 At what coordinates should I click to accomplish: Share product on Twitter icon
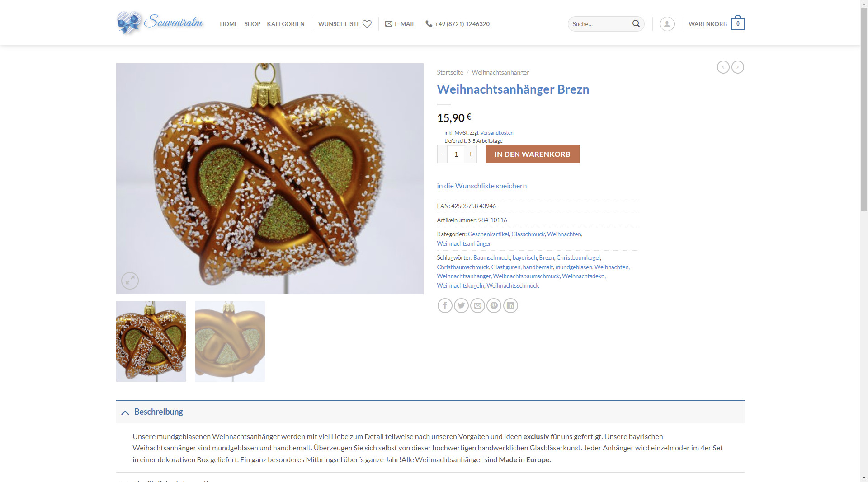[461, 306]
